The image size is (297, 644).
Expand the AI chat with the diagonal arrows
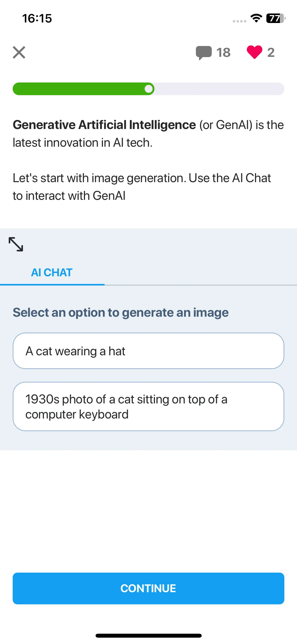click(x=16, y=244)
